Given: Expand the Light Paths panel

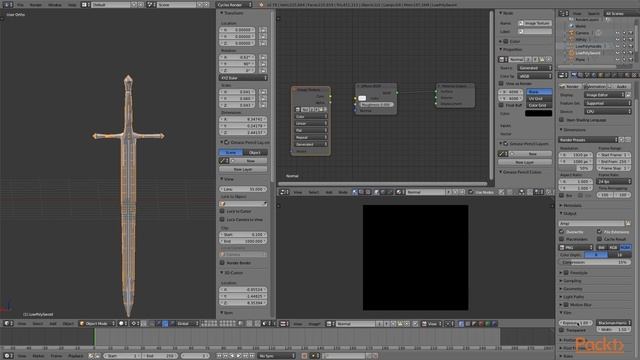Looking at the screenshot, I should 561,297.
